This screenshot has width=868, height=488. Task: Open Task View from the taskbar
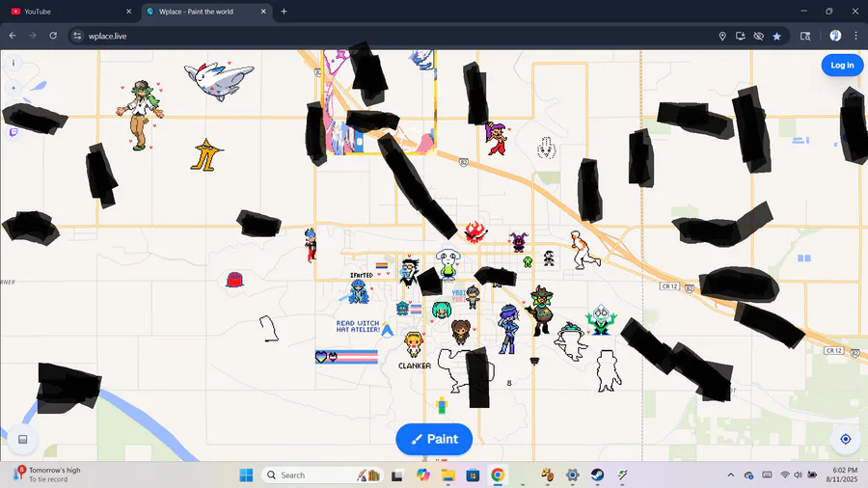(x=397, y=475)
